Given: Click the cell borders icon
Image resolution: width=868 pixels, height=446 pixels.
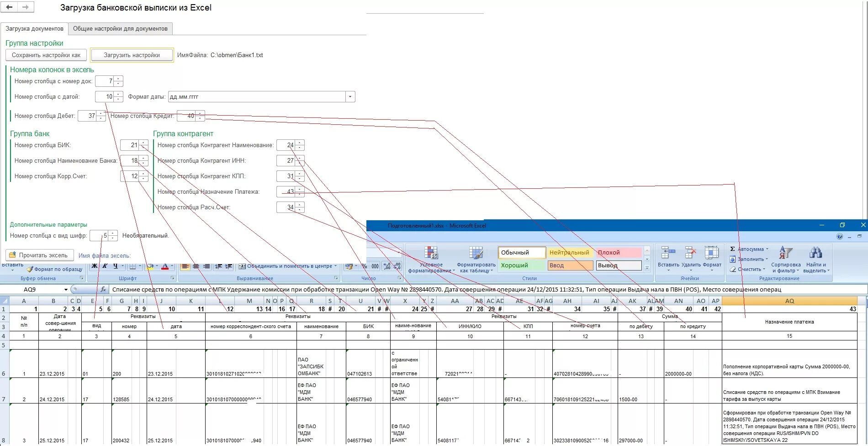Looking at the screenshot, I should coord(132,266).
